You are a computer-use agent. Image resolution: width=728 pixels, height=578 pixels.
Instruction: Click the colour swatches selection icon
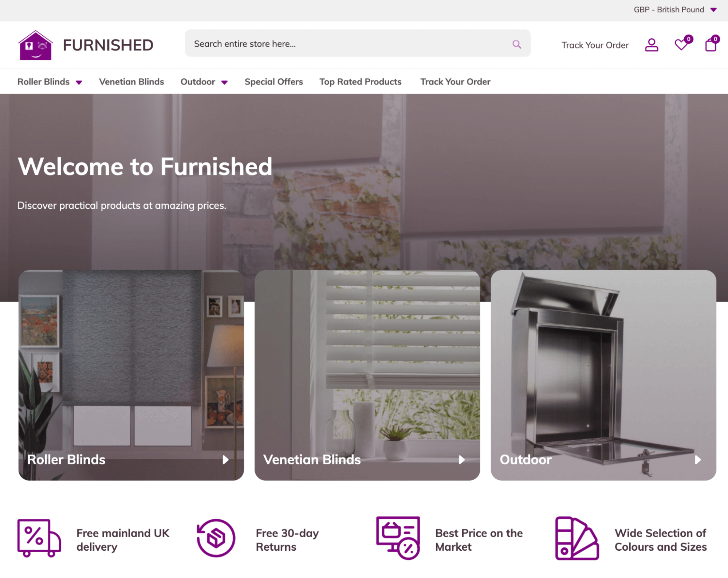point(577,538)
